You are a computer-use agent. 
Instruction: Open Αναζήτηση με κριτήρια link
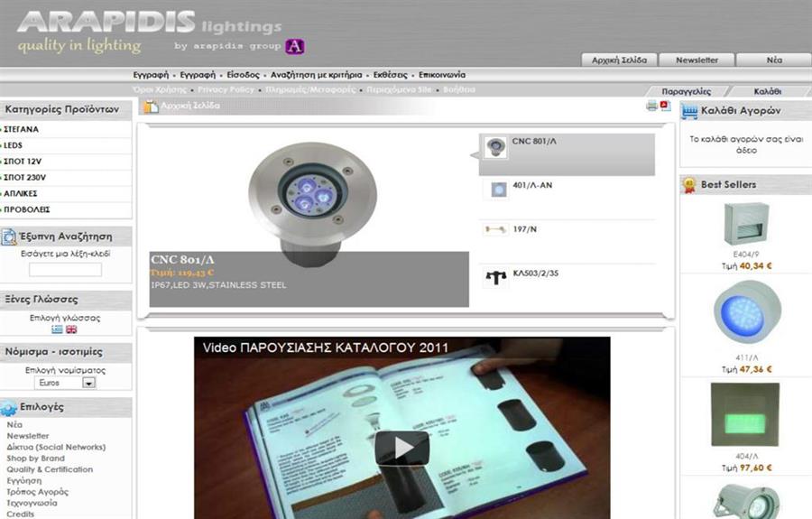click(316, 75)
